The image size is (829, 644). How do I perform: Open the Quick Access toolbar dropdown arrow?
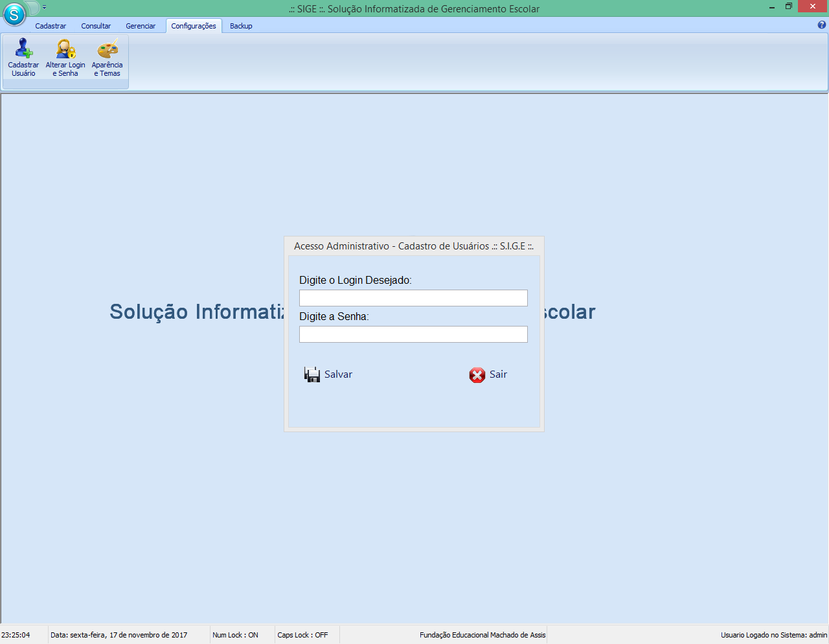(44, 7)
